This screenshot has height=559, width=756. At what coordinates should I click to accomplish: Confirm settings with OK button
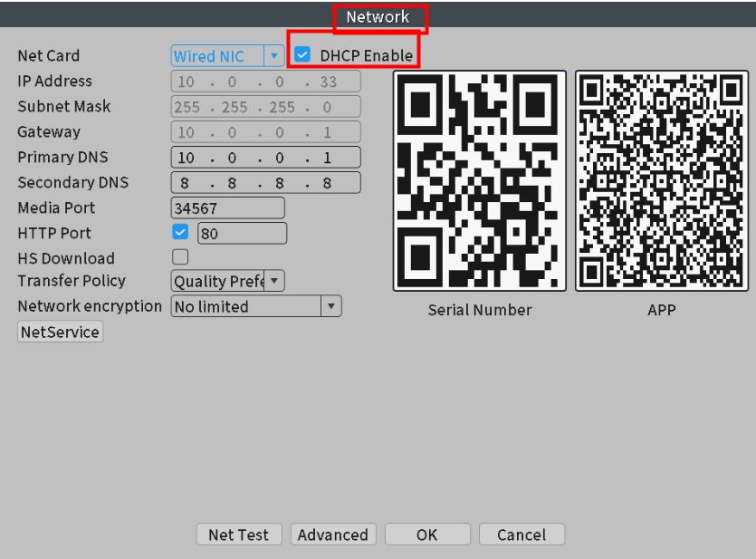pyautogui.click(x=427, y=535)
